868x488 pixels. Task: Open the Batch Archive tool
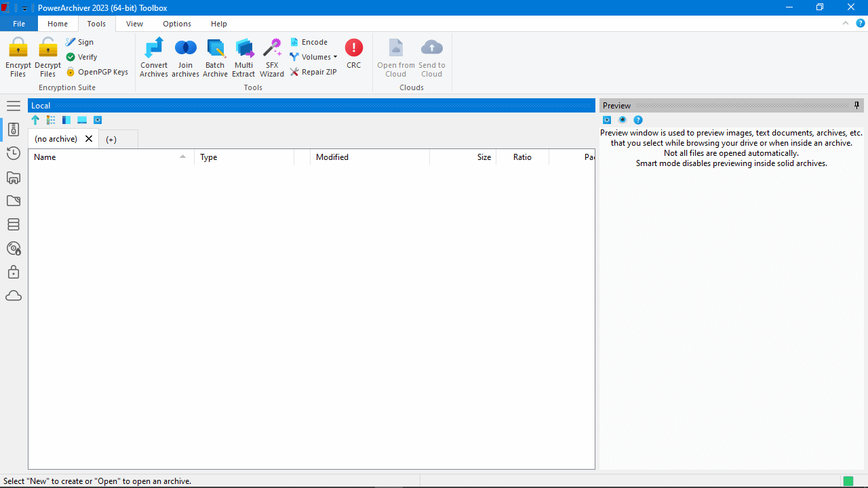215,58
